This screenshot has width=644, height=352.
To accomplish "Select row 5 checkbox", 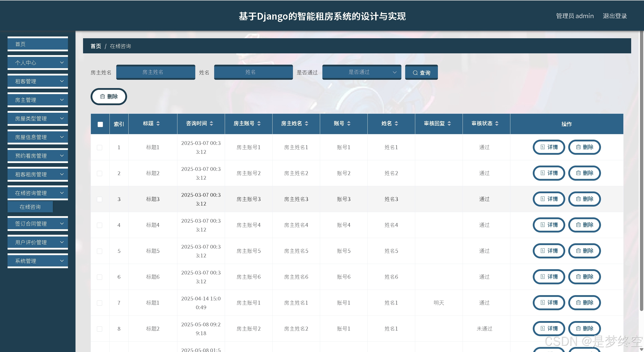I will (100, 251).
